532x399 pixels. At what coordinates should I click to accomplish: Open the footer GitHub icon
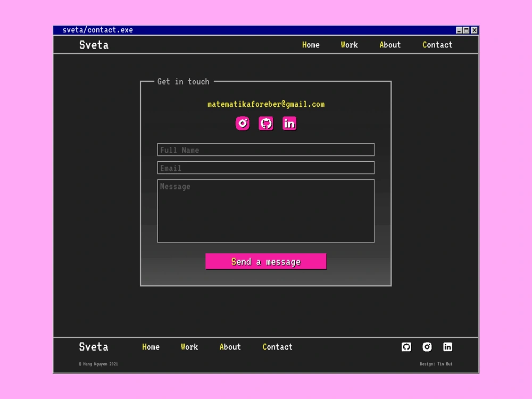[x=406, y=347]
